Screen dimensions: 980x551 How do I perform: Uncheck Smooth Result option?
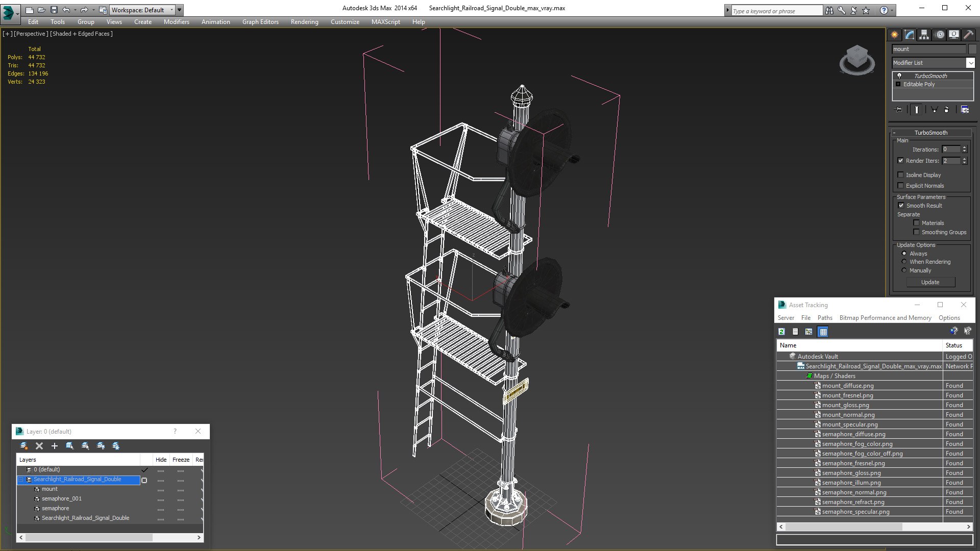(x=901, y=206)
